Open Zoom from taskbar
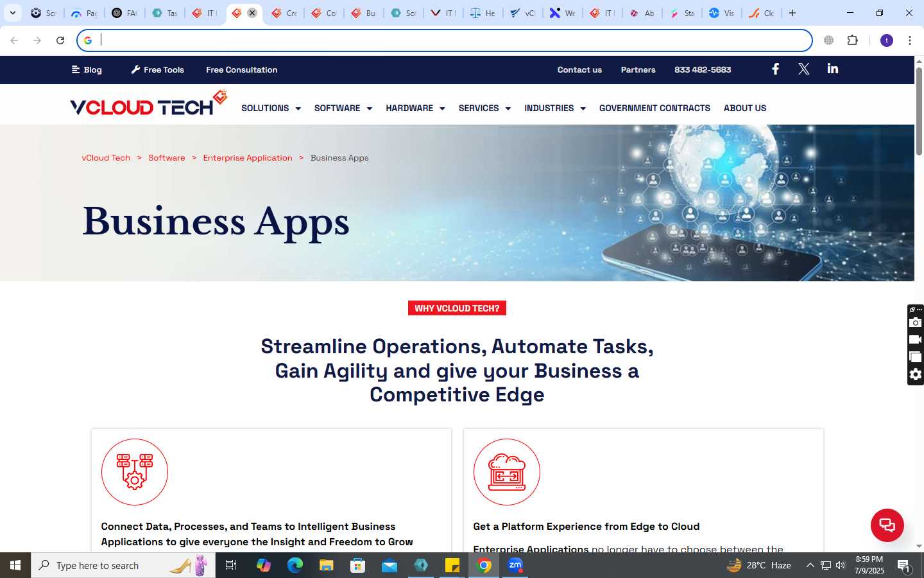This screenshot has height=578, width=924. (x=515, y=565)
